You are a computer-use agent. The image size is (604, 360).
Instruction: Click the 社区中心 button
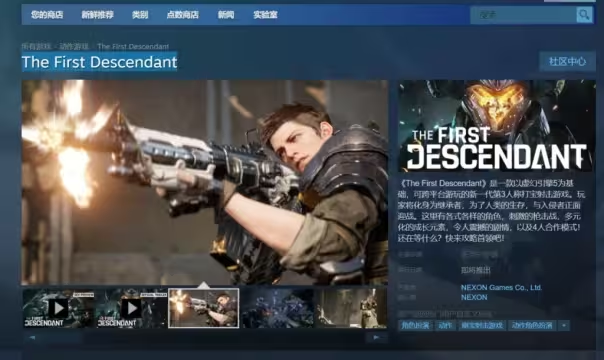click(567, 62)
